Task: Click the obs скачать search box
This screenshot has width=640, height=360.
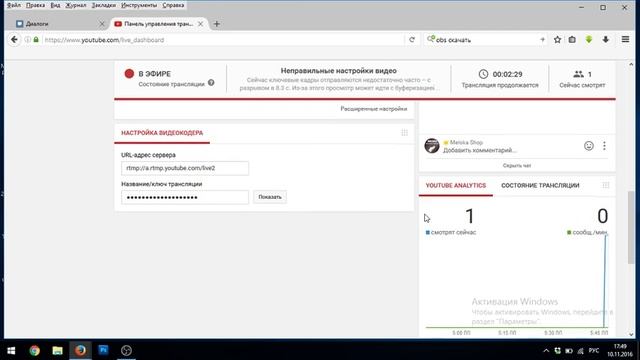Action: point(486,40)
